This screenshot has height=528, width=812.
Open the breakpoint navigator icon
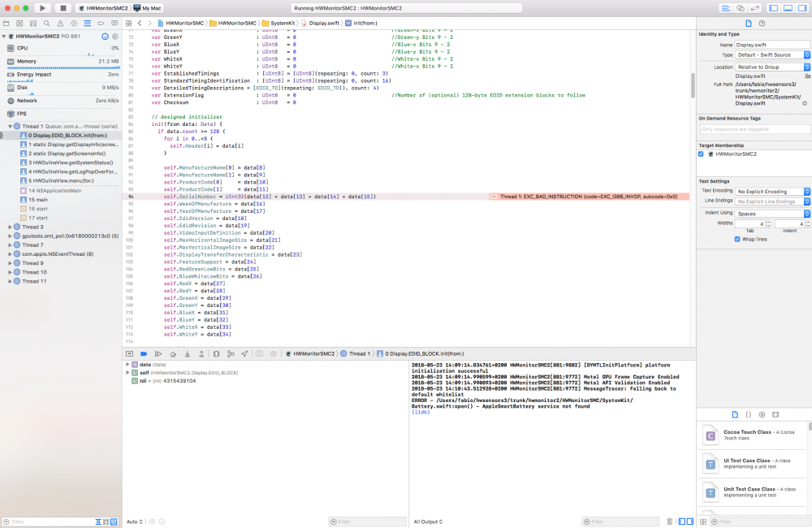(x=101, y=24)
